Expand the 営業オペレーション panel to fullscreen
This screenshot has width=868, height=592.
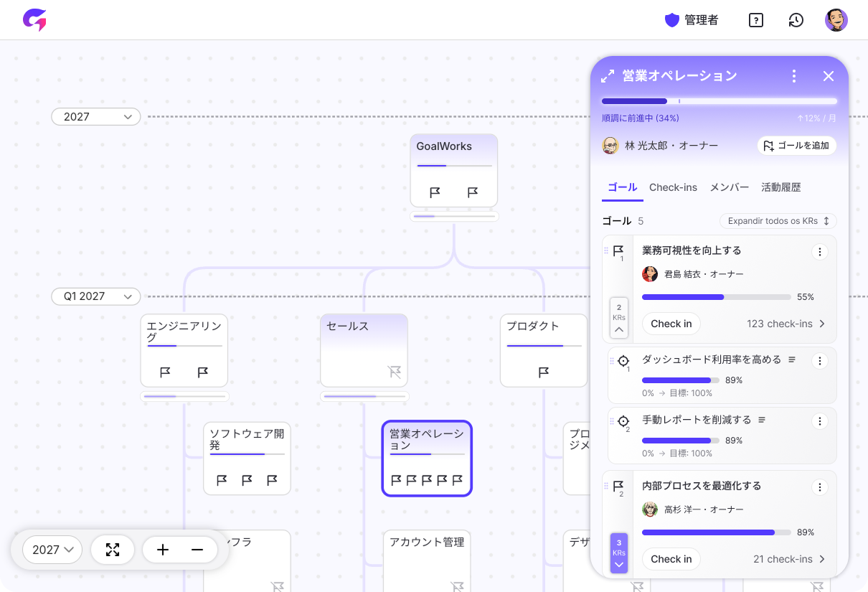(x=608, y=76)
